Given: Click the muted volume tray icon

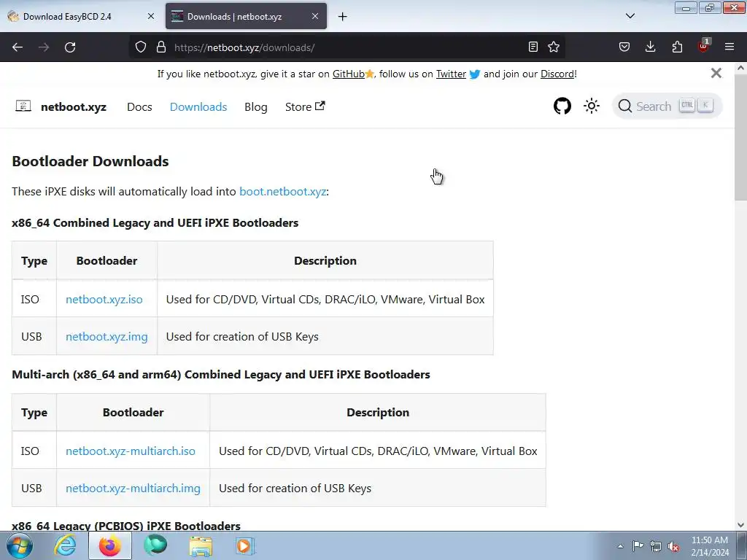Looking at the screenshot, I should [x=673, y=546].
